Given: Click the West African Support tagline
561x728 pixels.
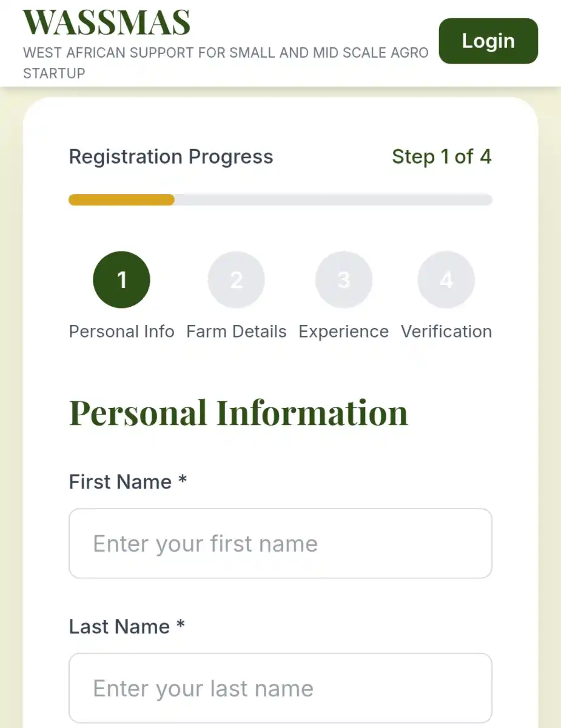Looking at the screenshot, I should [226, 62].
